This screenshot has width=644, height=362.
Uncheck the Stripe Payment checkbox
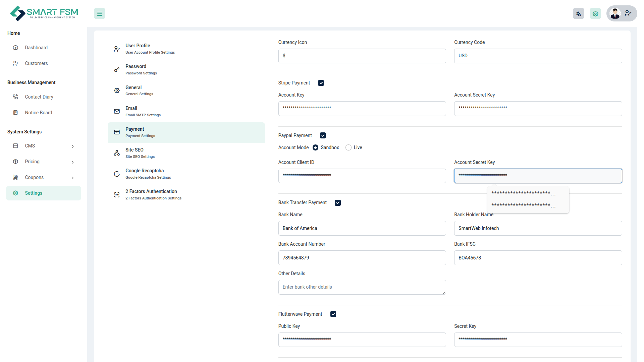321,83
